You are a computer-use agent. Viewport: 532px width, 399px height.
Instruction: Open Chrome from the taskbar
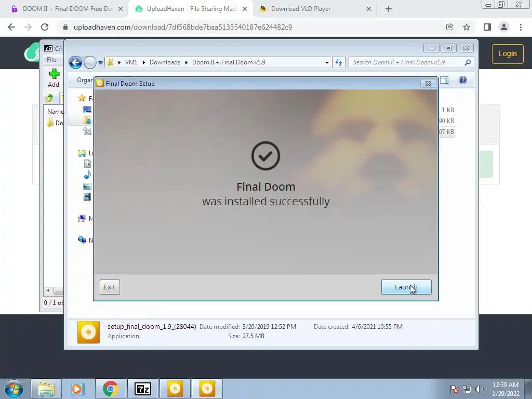[x=110, y=389]
